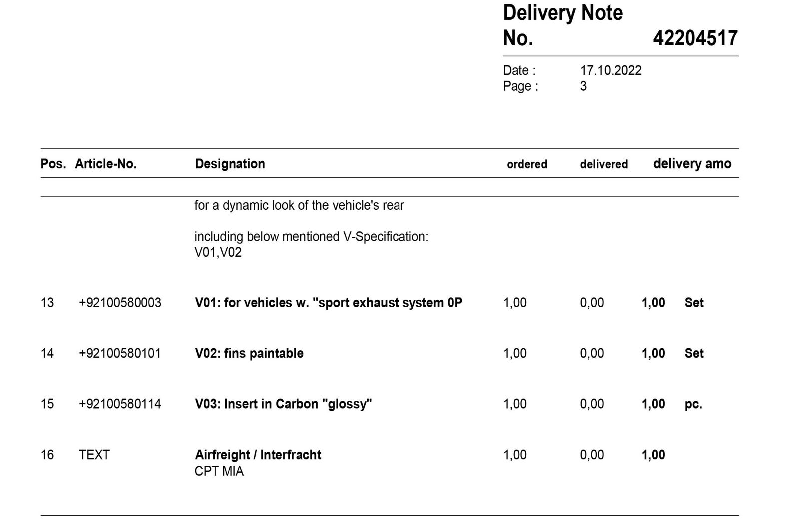Click the Article-No. column header
Image resolution: width=799 pixels, height=532 pixels.
pyautogui.click(x=105, y=164)
